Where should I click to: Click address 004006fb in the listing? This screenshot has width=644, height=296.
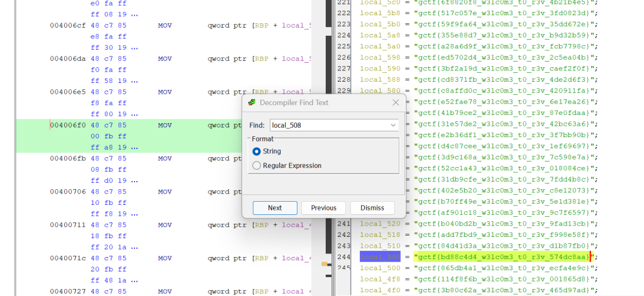coord(68,158)
